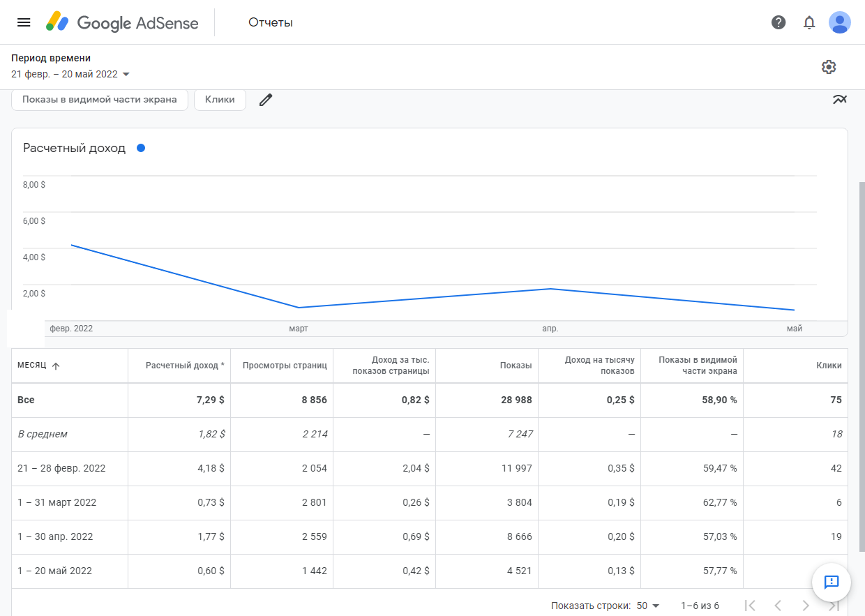The image size is (865, 616).
Task: Open rows per page dropdown showing 50
Action: pos(648,606)
